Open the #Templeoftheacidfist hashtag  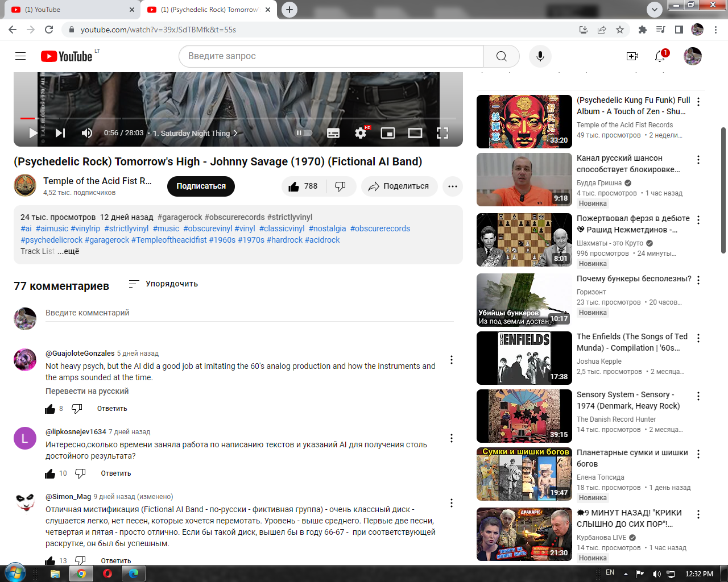[169, 240]
